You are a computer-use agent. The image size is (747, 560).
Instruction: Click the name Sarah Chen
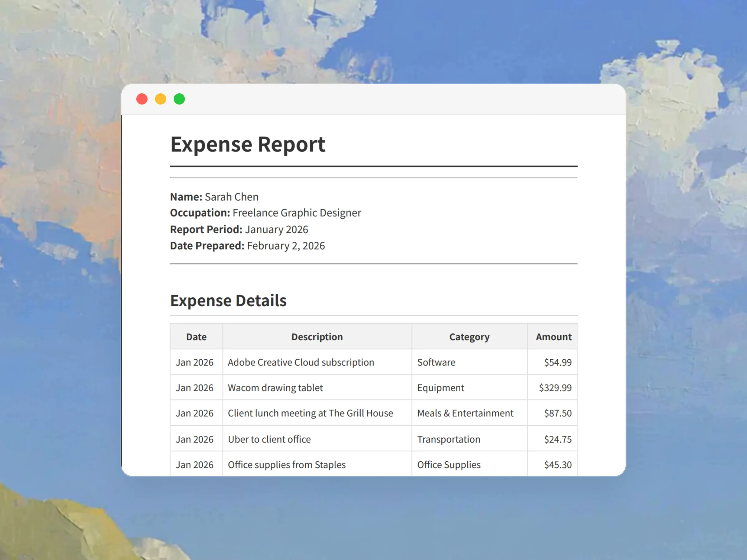click(x=231, y=197)
